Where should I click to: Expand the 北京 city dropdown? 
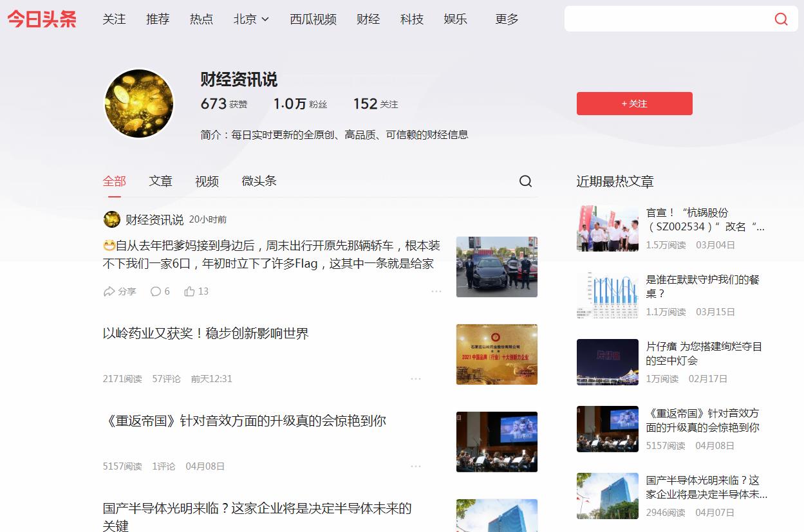click(x=251, y=19)
